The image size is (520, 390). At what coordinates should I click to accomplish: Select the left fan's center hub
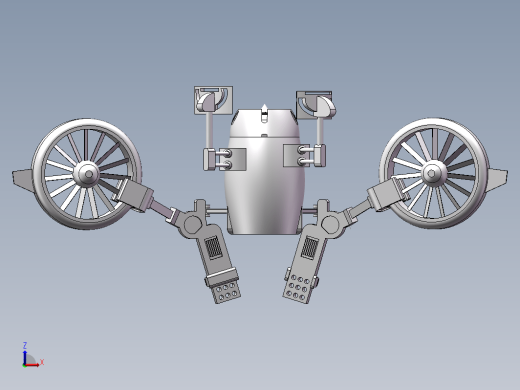coord(87,173)
